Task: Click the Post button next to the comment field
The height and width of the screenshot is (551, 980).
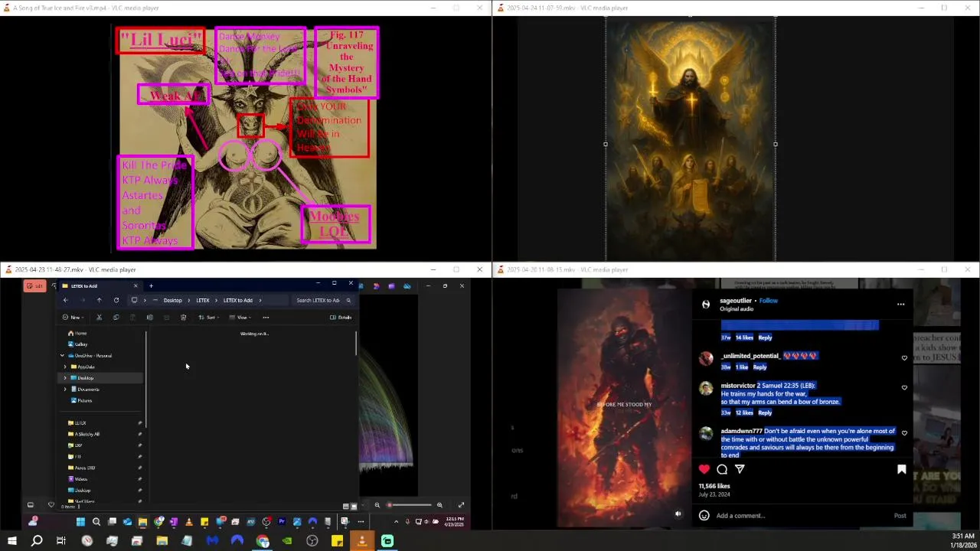Action: point(900,516)
